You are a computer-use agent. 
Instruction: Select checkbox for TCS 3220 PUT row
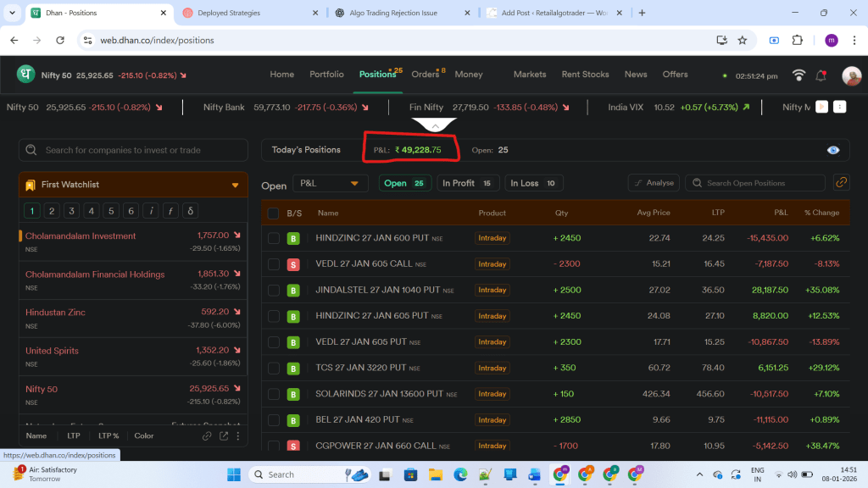(x=273, y=369)
